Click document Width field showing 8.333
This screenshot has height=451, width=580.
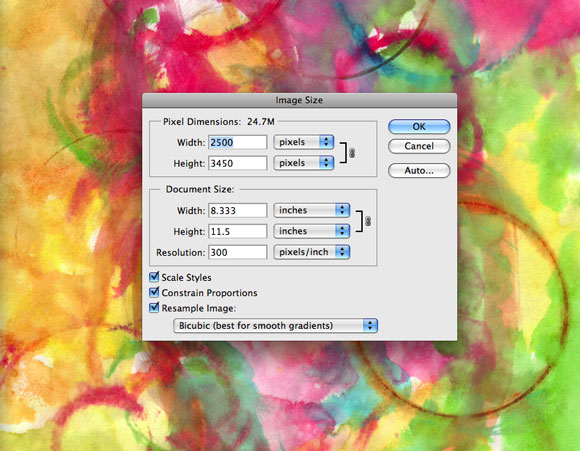(237, 211)
